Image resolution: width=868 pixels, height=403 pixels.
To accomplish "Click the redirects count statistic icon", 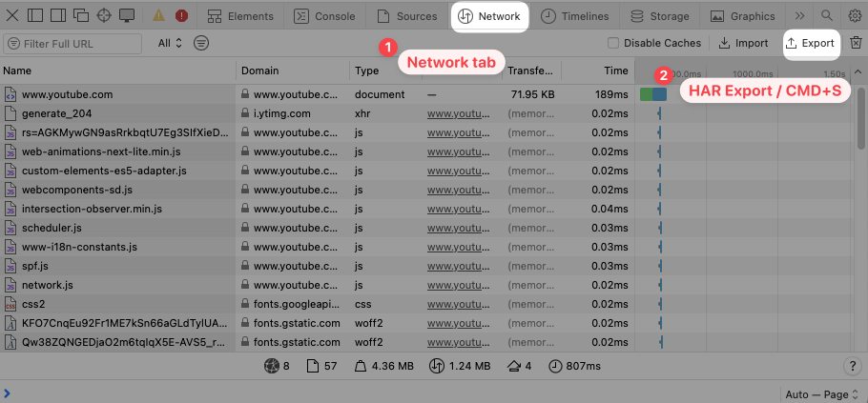I will 513,366.
